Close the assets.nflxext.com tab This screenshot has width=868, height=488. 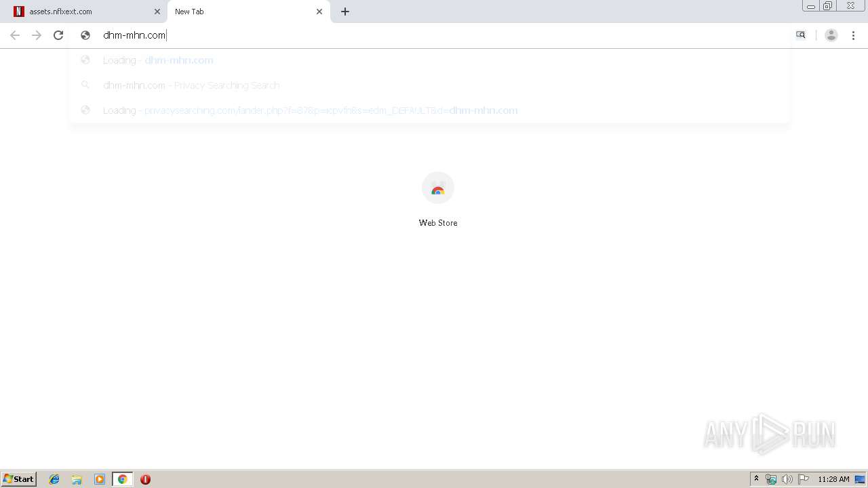(x=157, y=12)
